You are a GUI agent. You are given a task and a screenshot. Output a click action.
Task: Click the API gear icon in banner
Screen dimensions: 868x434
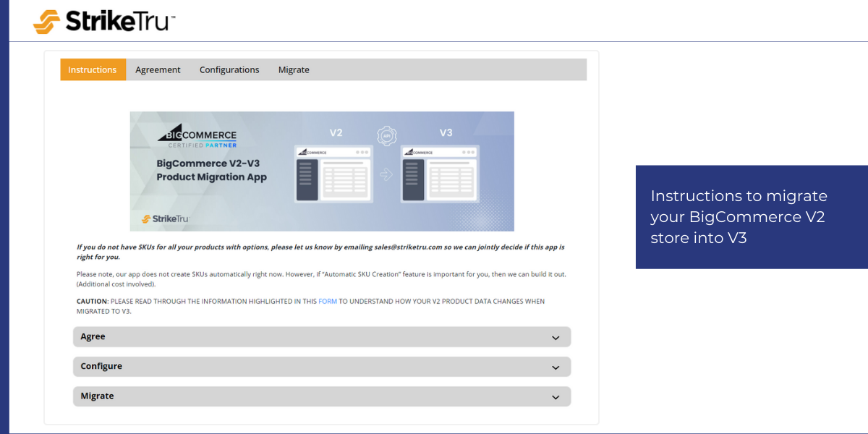pyautogui.click(x=387, y=135)
